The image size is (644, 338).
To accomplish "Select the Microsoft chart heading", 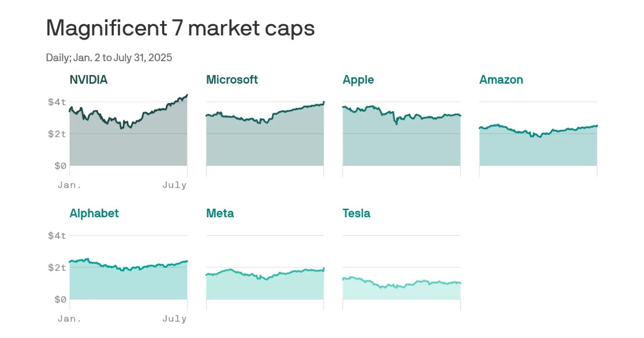I will [x=232, y=80].
